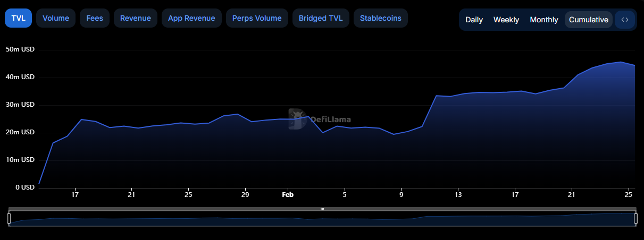Open the Perps Volume tab
644x240 pixels.
257,18
